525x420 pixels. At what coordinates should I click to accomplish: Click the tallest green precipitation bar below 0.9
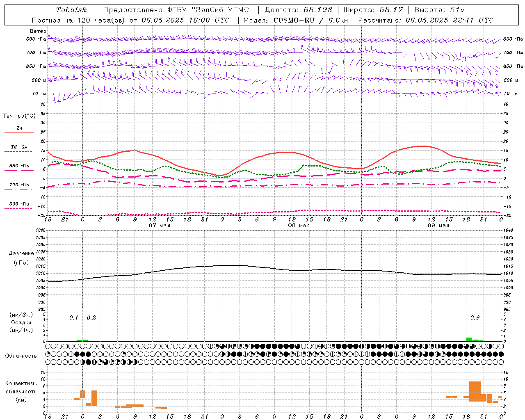[469, 339]
